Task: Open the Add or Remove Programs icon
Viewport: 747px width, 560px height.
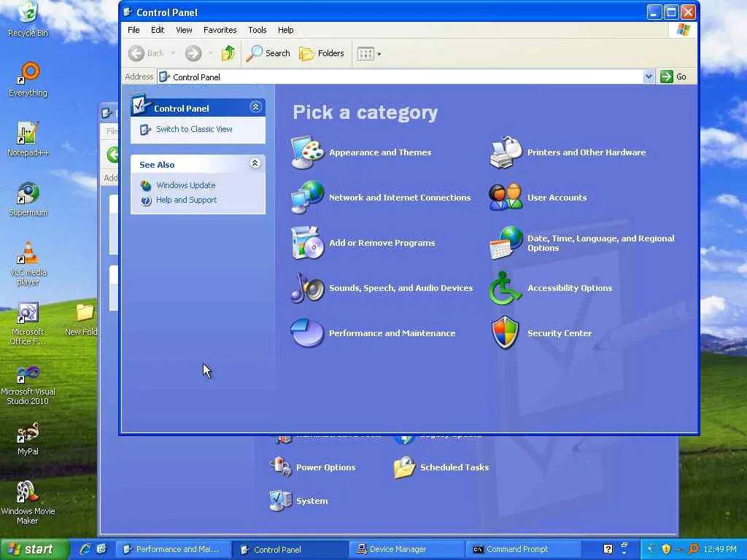Action: [x=307, y=243]
